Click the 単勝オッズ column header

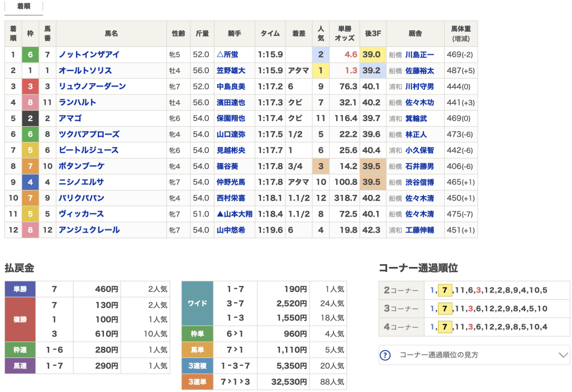pyautogui.click(x=344, y=34)
